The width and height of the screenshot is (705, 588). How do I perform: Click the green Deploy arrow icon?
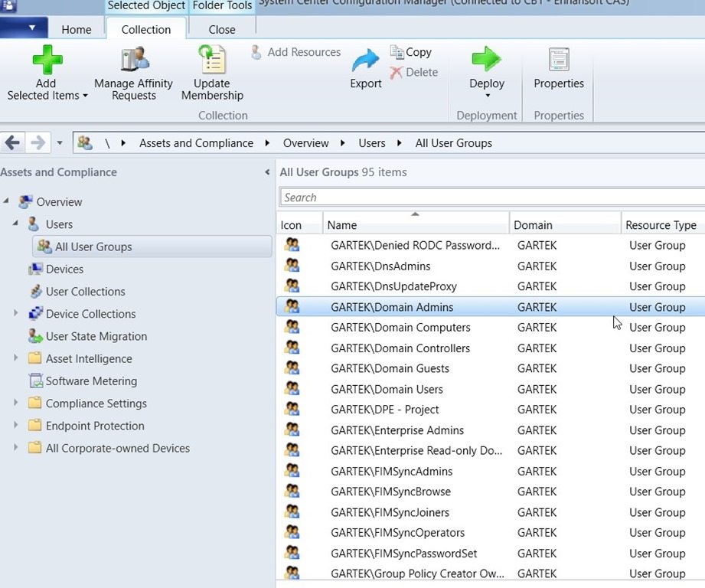pyautogui.click(x=487, y=59)
